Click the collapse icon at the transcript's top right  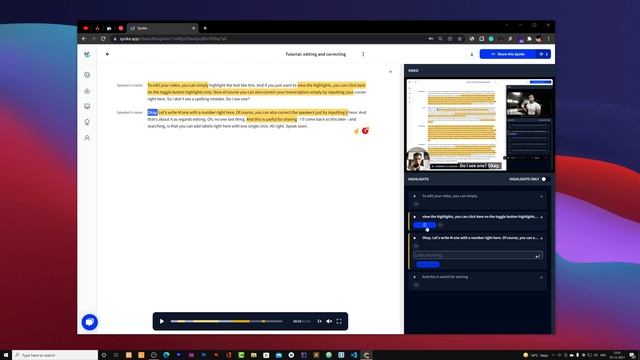[x=390, y=72]
